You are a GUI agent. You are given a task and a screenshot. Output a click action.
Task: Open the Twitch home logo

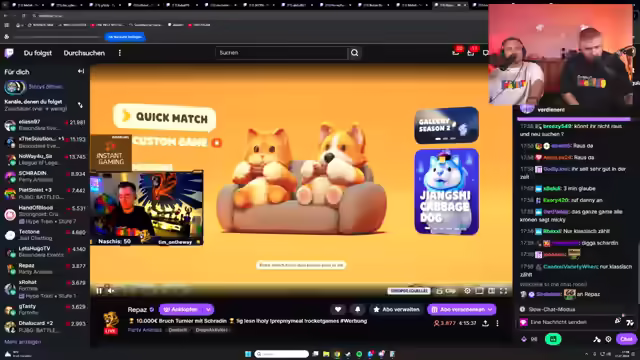coord(9,53)
